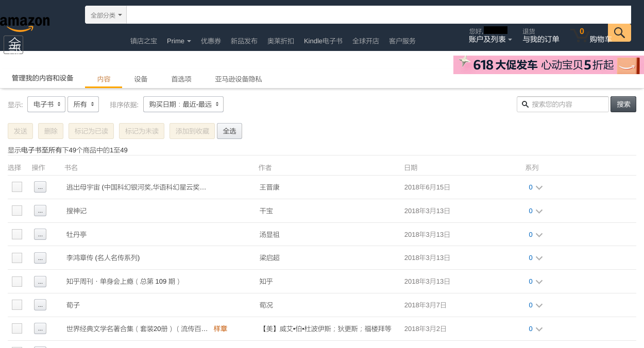Click the Amazon logo

pos(25,23)
